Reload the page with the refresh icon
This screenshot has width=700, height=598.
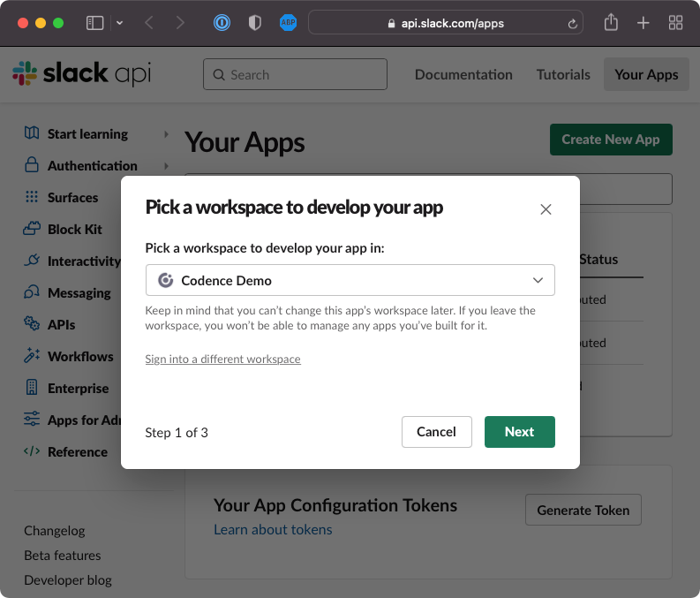(572, 24)
